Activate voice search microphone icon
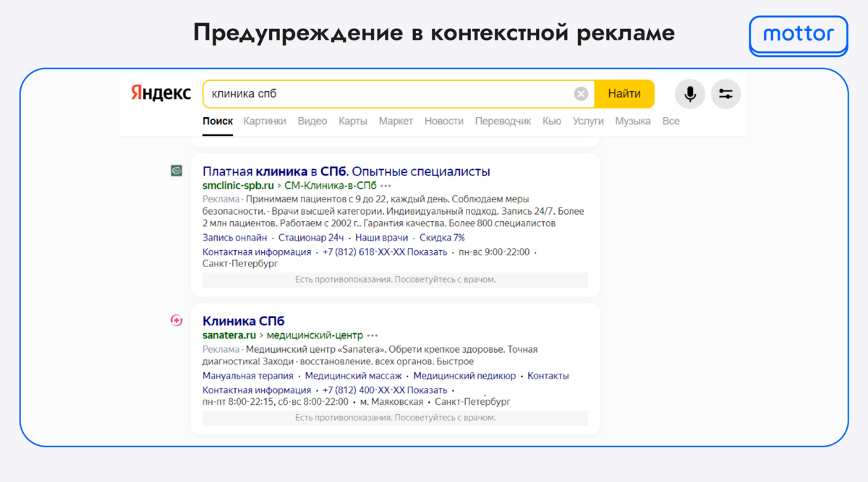The height and width of the screenshot is (482, 868). pos(690,94)
